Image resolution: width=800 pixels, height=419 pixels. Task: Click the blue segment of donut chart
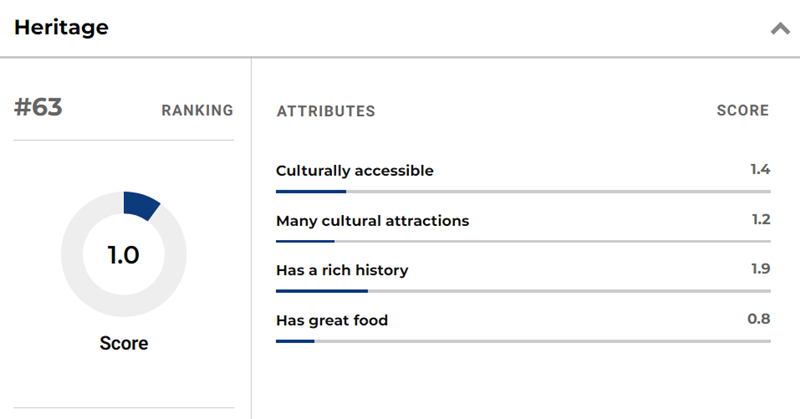(141, 204)
